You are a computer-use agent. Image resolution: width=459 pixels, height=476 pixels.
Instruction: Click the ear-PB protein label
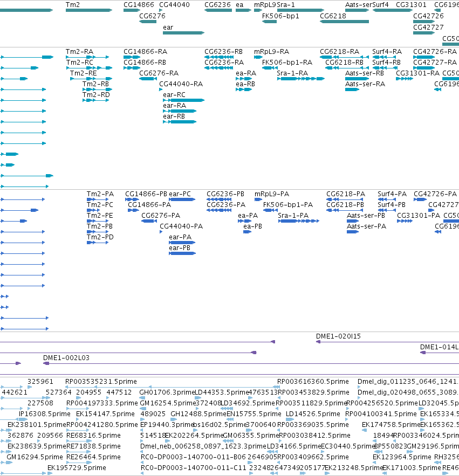180,248
